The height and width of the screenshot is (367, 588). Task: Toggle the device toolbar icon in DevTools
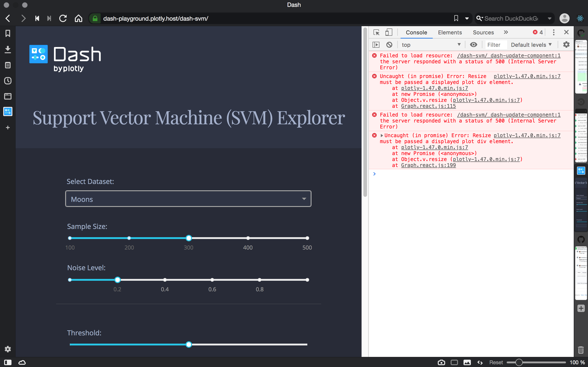(x=389, y=32)
